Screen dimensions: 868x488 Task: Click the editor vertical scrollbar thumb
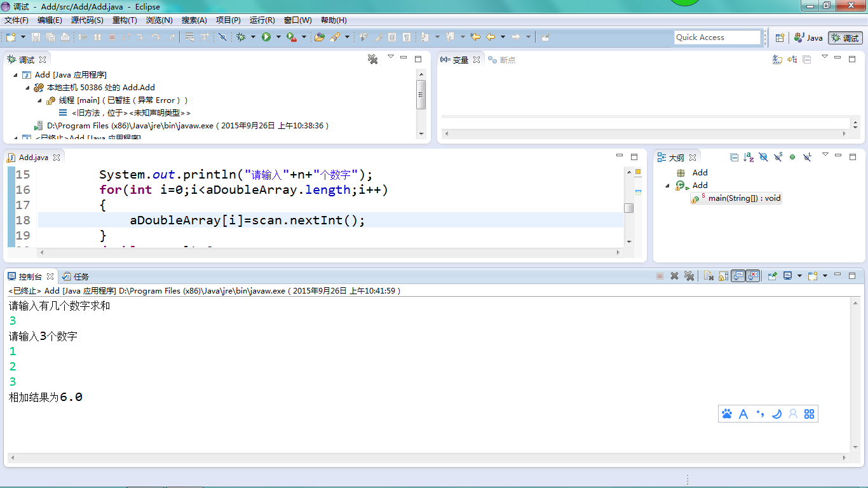[x=628, y=208]
